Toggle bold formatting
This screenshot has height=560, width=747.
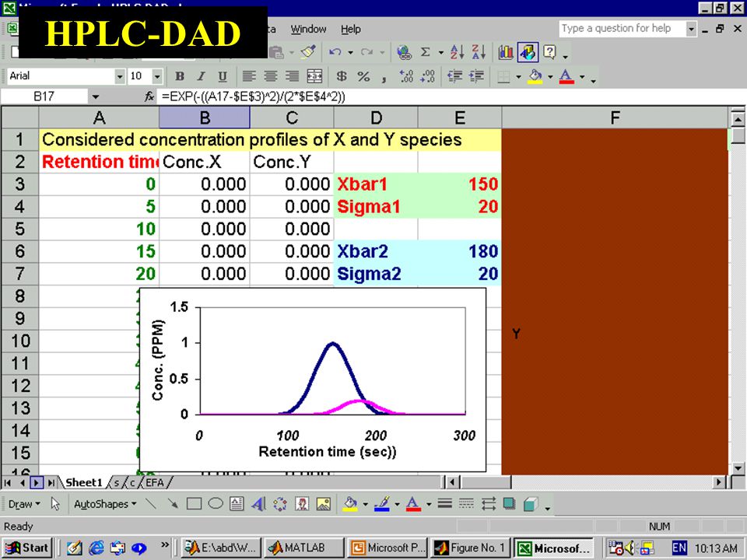click(180, 76)
